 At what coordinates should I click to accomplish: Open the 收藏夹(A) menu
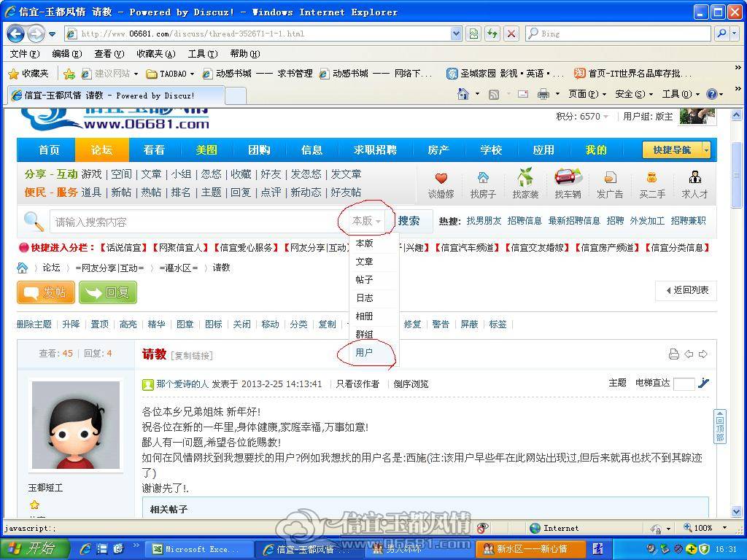click(x=156, y=54)
